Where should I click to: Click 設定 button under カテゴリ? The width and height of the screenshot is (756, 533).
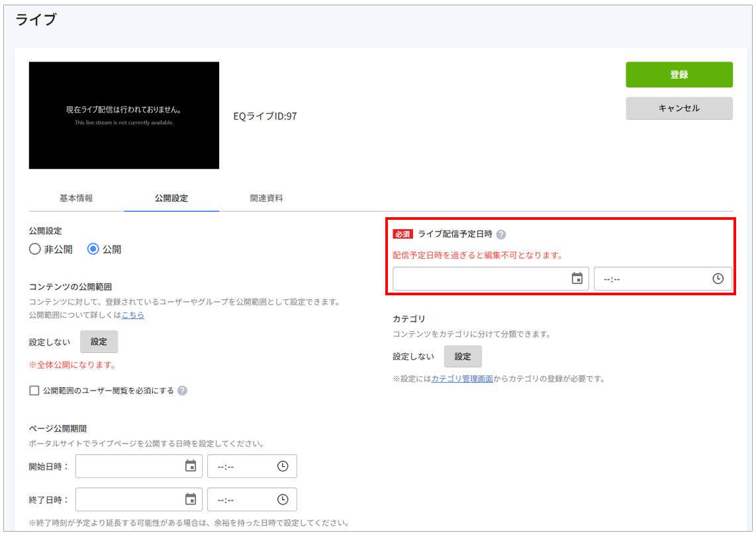[x=463, y=356]
